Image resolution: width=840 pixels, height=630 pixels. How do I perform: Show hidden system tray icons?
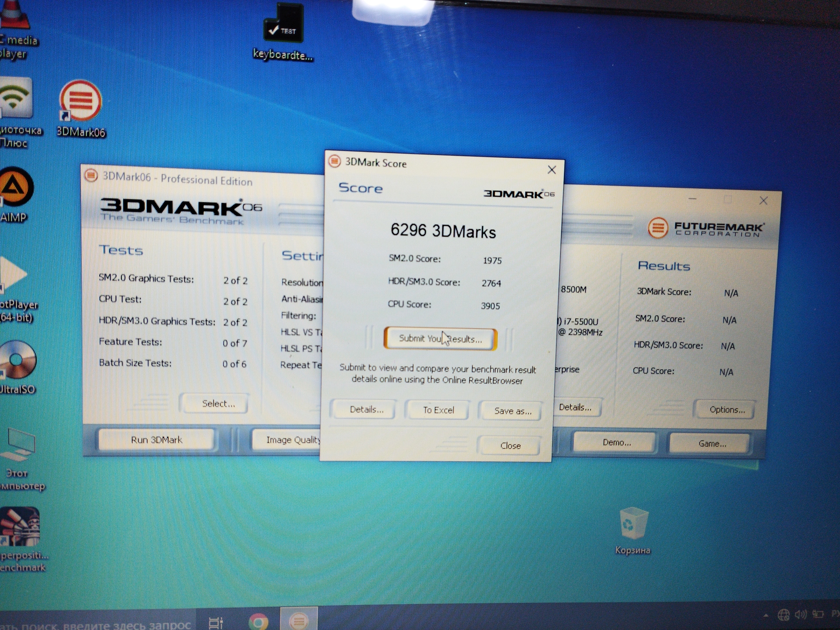766,616
